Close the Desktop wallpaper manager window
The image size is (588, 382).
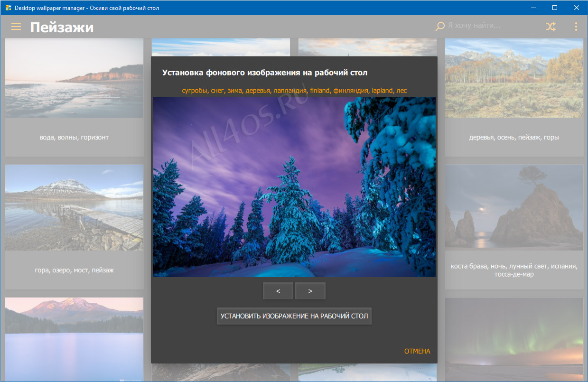[x=577, y=8]
